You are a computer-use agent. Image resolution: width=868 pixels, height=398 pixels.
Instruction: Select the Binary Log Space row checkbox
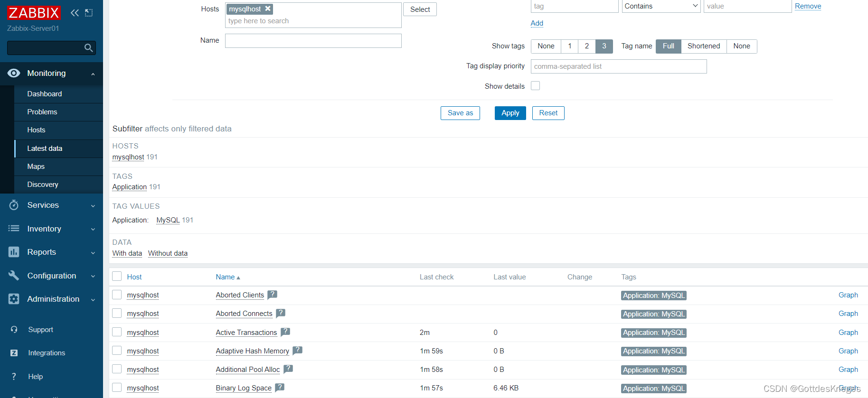click(117, 388)
